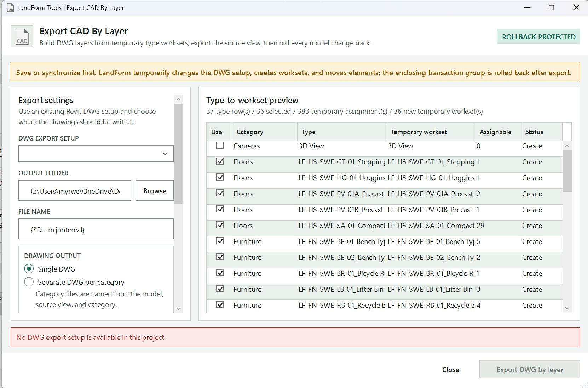Click the Export settings scrollbar thumb
588x388 pixels.
point(178,154)
